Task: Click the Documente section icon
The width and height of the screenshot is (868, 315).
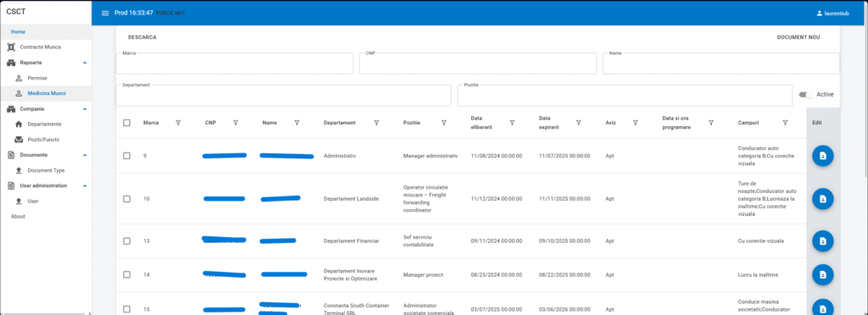Action: (11, 155)
